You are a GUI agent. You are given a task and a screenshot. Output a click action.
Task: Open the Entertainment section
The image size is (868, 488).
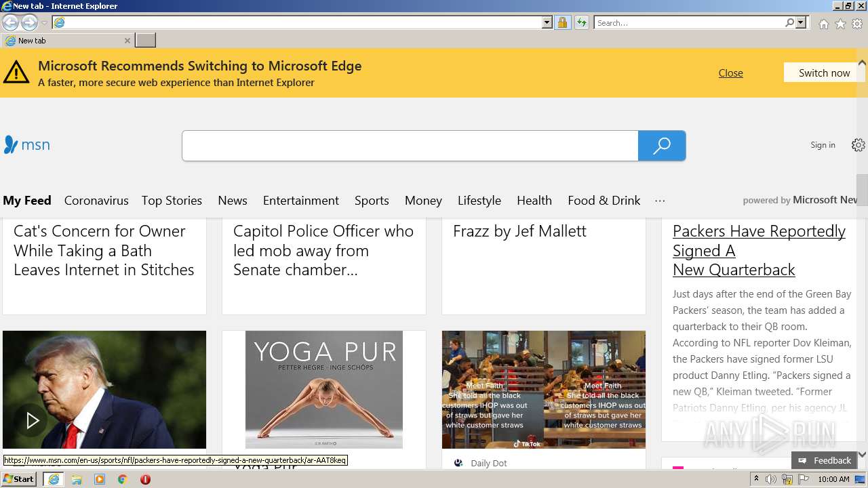tap(301, 201)
